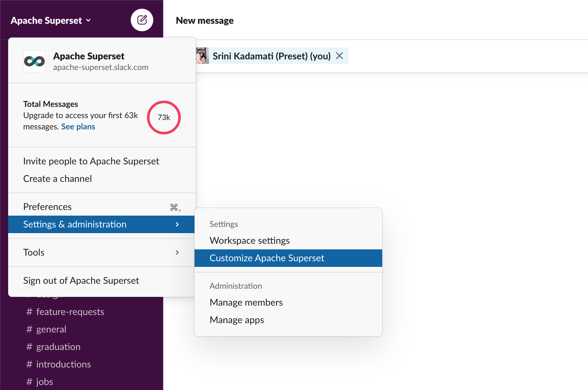588x390 pixels.
Task: Expand the Tools submenu
Action: (x=102, y=252)
